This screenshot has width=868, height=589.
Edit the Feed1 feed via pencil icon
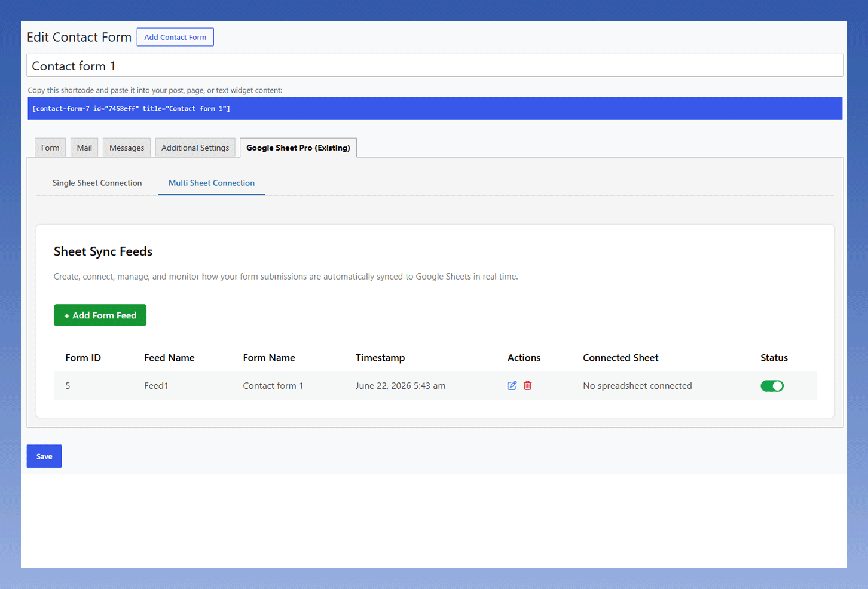(x=512, y=385)
